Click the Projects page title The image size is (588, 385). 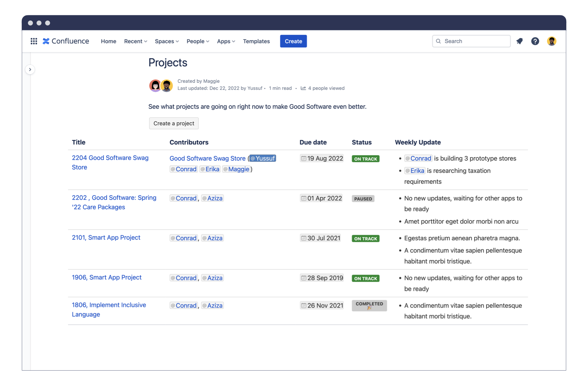(x=168, y=63)
